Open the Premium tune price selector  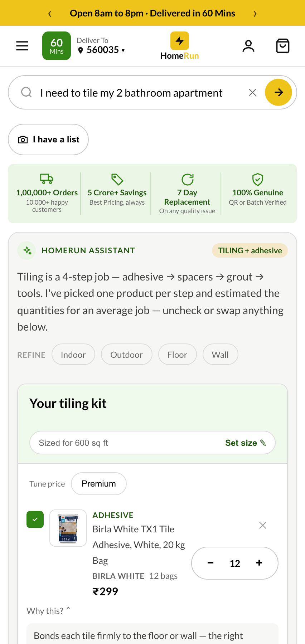tap(99, 484)
